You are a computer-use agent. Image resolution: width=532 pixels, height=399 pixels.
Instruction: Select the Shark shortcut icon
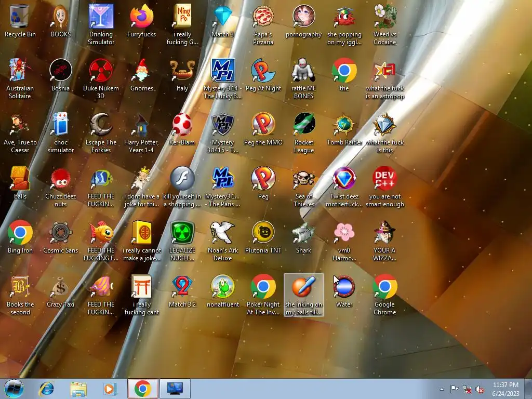pyautogui.click(x=303, y=232)
